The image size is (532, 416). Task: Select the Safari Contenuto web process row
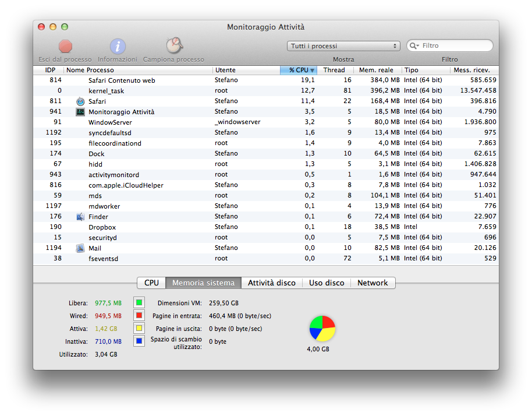pos(265,80)
